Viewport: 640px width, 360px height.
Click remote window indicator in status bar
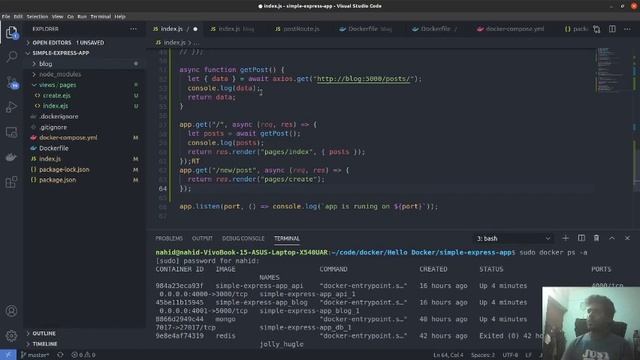tap(8, 355)
